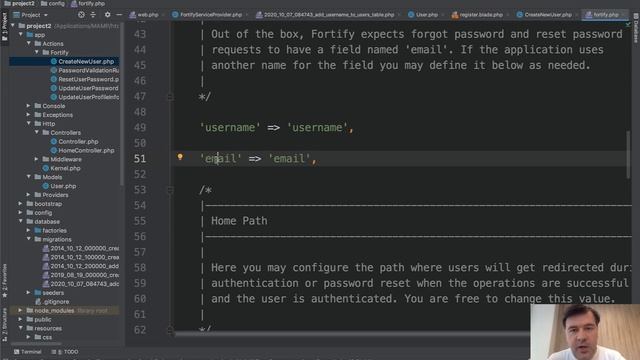
Task: Select the 2019_08_19_000000 migration file
Action: [84, 275]
